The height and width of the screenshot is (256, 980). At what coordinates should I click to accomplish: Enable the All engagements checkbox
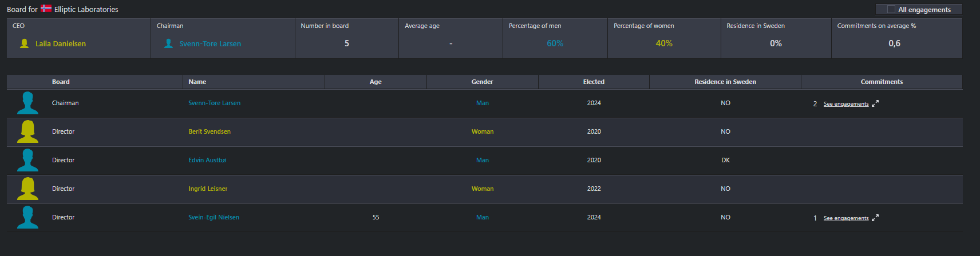point(891,9)
